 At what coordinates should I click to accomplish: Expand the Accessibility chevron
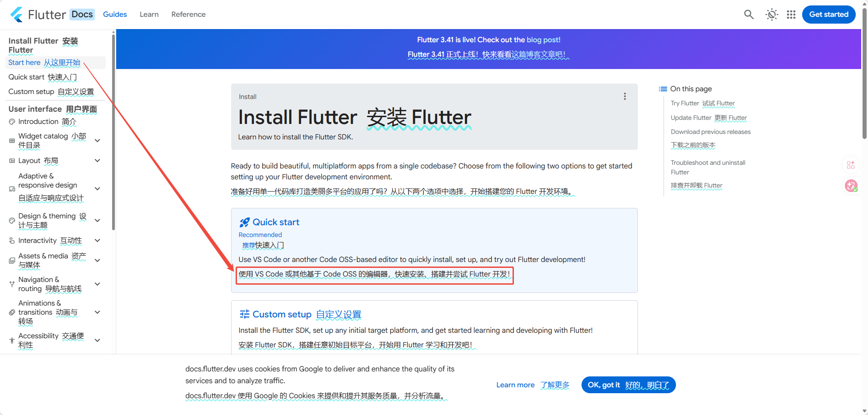(97, 341)
